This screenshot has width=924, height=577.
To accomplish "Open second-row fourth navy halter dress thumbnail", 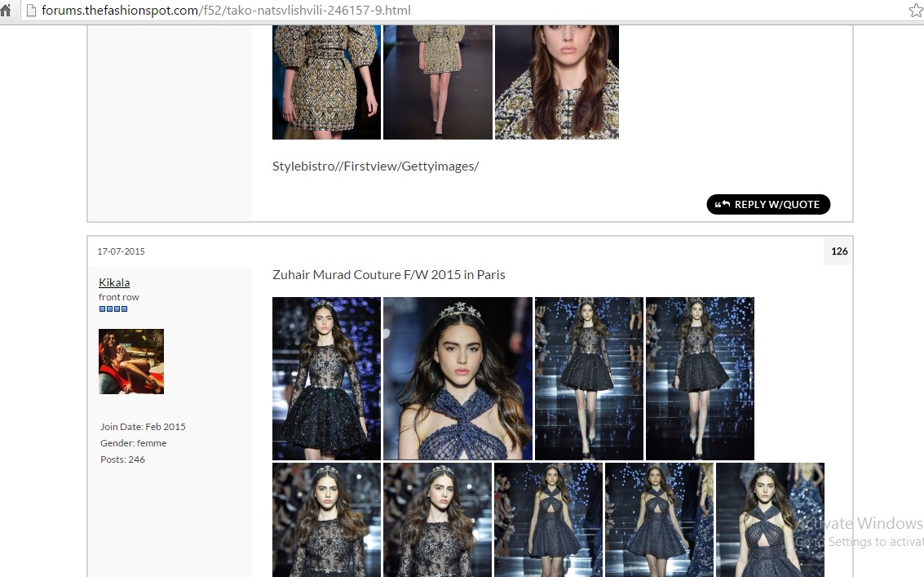I will tap(660, 520).
